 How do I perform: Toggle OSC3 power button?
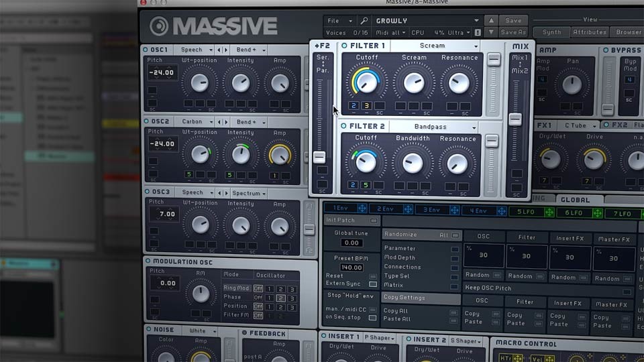click(x=147, y=191)
